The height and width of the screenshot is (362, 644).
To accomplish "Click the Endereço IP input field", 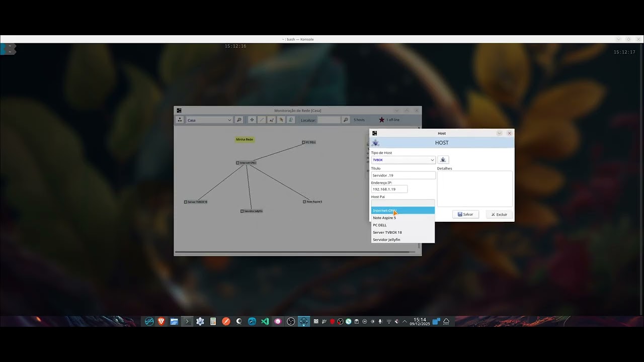I will tap(389, 189).
